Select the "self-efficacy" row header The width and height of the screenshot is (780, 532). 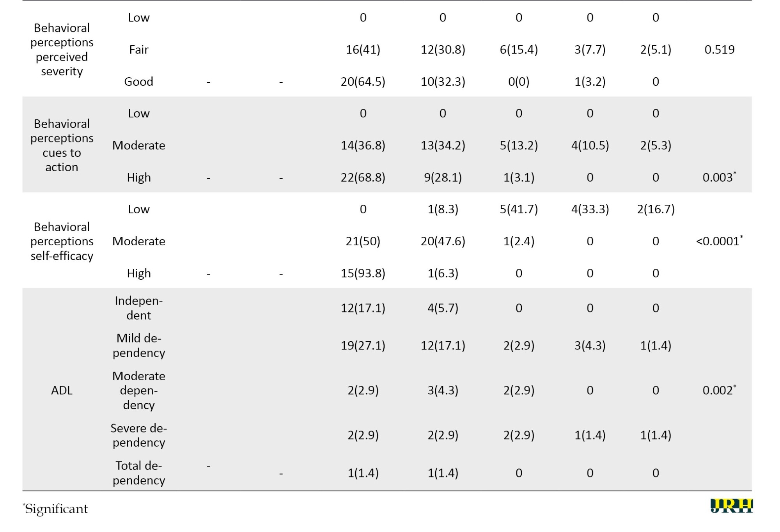[62, 241]
